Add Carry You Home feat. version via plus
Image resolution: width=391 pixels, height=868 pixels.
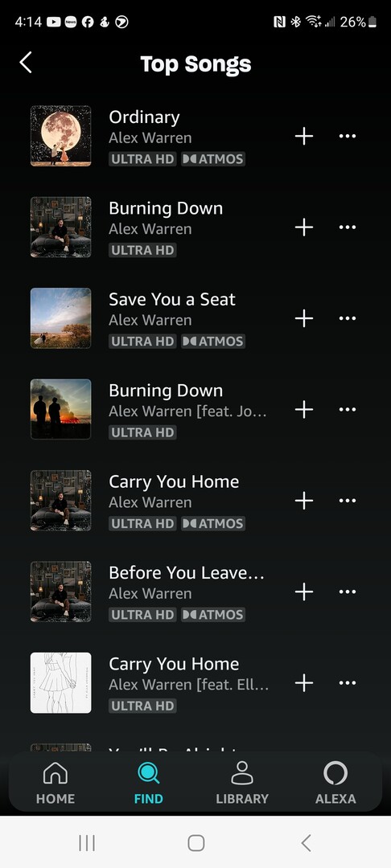click(x=303, y=682)
